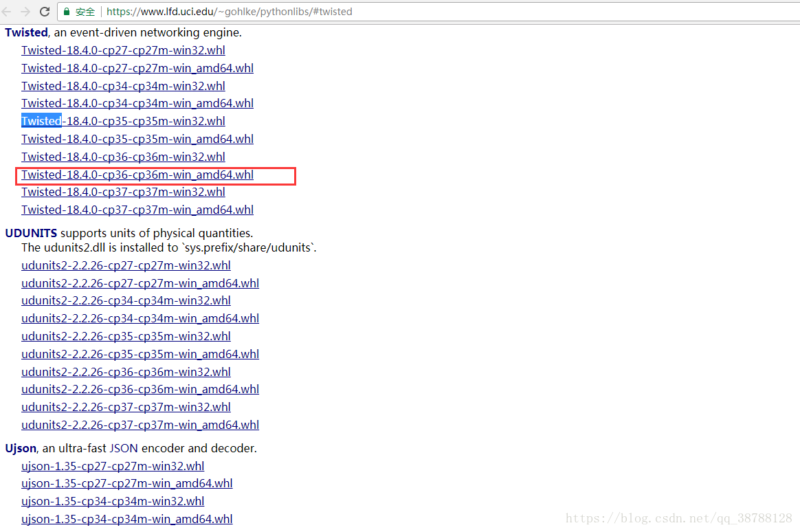Open Twisted-18.4.0-cp34-cp34m-win32.whl link
This screenshot has width=800, height=532.
click(123, 86)
